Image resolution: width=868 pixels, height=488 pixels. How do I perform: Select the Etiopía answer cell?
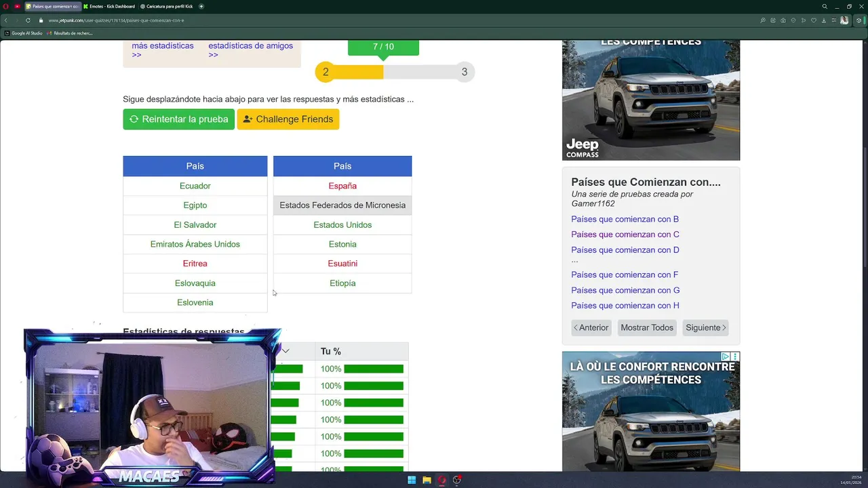pyautogui.click(x=342, y=283)
